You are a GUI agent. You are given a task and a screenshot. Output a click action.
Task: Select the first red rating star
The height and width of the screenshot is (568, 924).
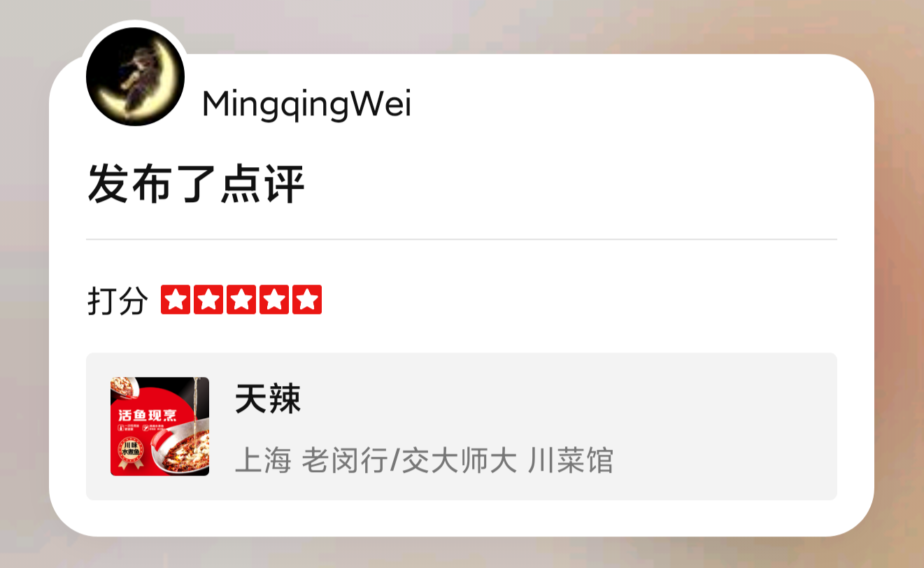coord(176,300)
